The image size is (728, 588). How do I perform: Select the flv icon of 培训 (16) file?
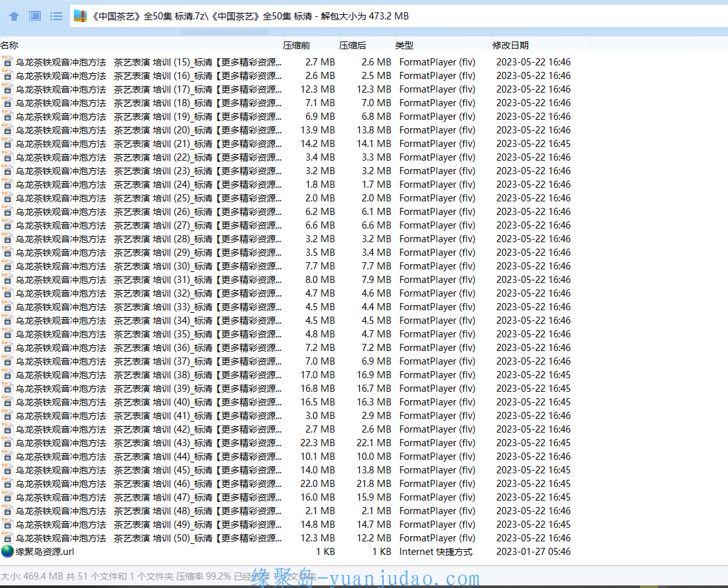7,76
